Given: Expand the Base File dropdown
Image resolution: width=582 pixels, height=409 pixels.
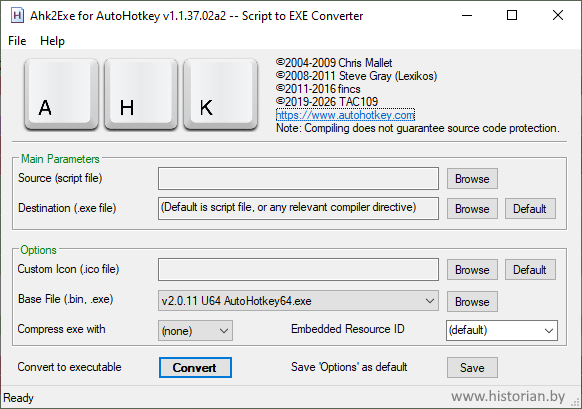Looking at the screenshot, I should tap(298, 301).
